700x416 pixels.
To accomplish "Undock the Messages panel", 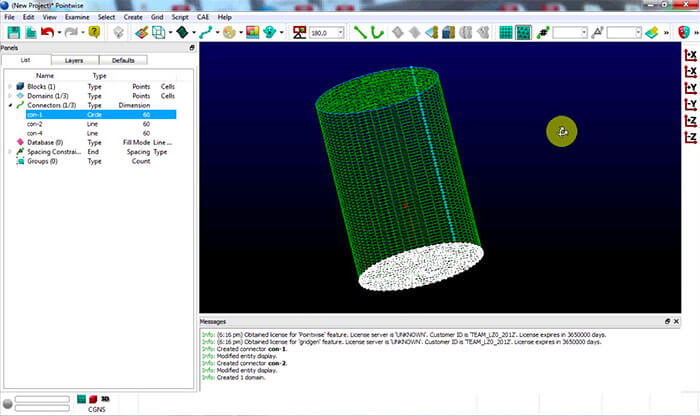I will tap(668, 321).
